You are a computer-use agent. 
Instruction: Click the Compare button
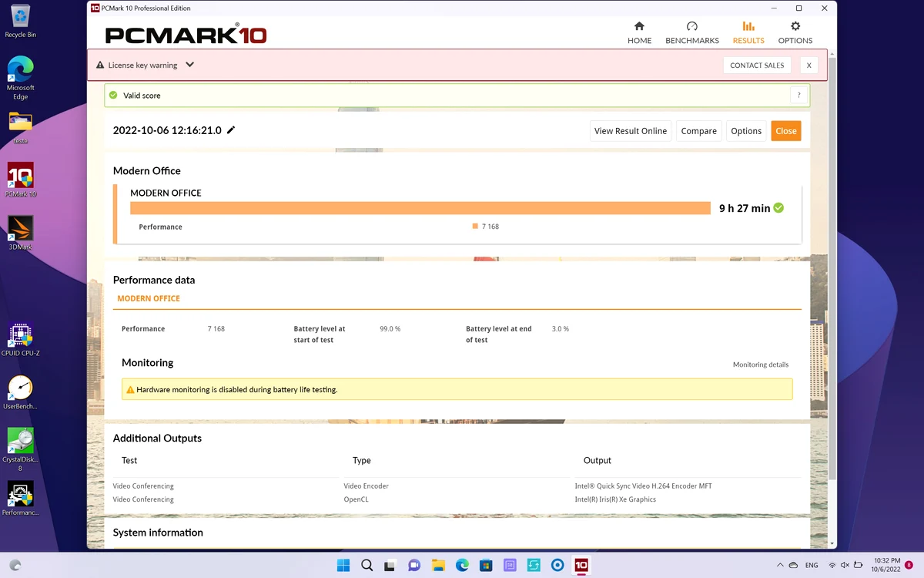(x=699, y=131)
